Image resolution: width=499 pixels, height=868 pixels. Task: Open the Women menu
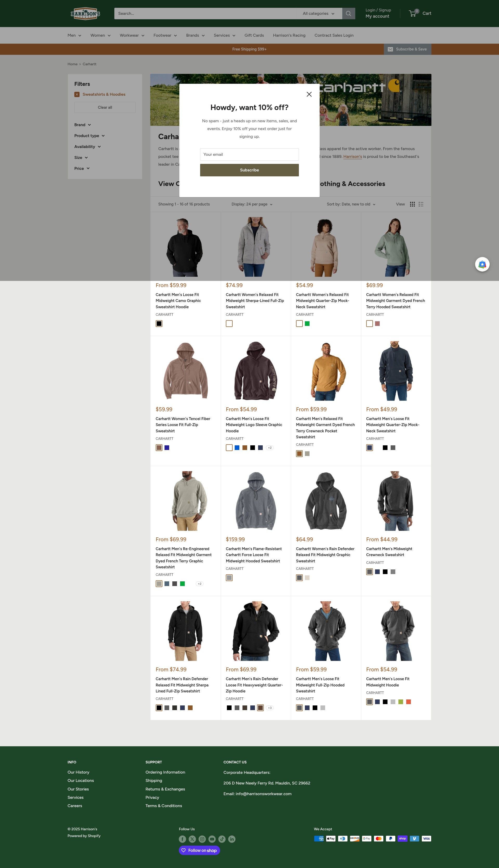click(x=100, y=35)
